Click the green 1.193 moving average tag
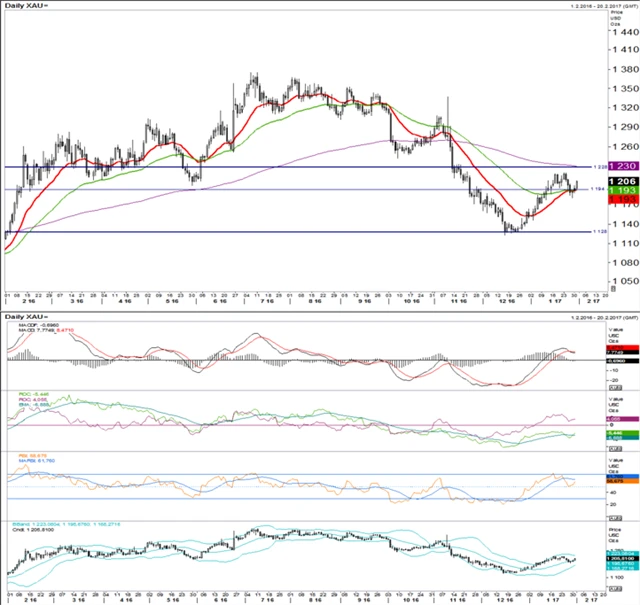The width and height of the screenshot is (640, 605). tap(620, 190)
